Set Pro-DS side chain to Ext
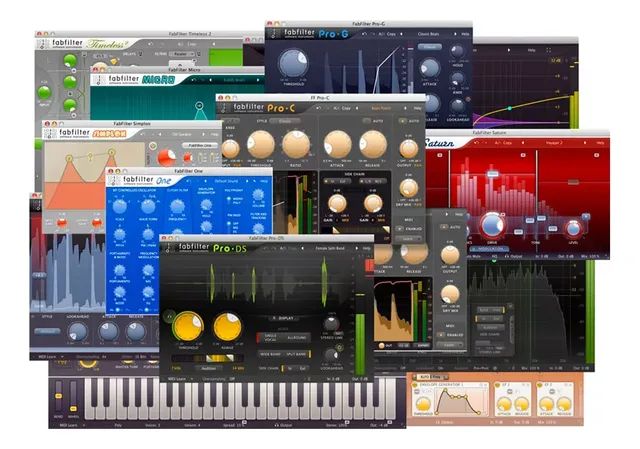Viewport: 640px width, 449px height. click(x=303, y=369)
